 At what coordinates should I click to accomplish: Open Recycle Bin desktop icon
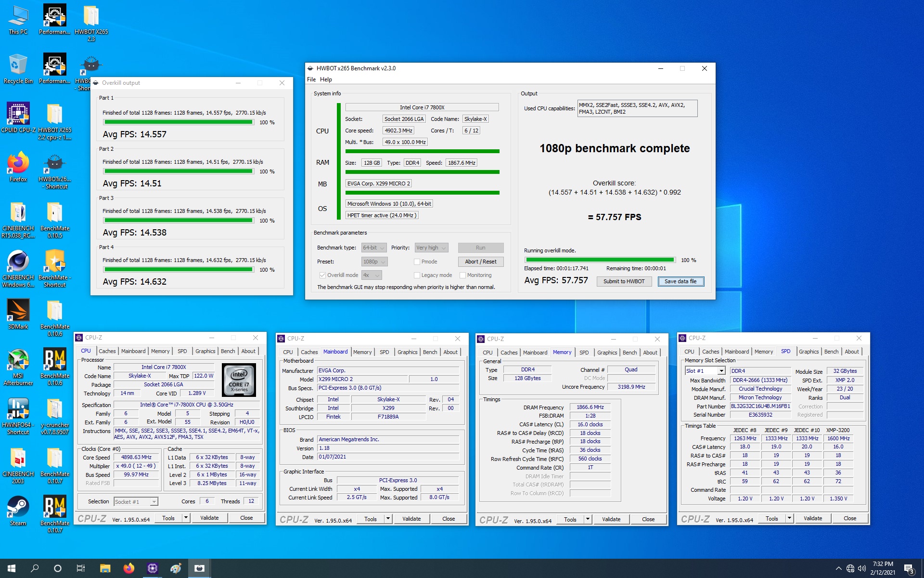coord(18,69)
